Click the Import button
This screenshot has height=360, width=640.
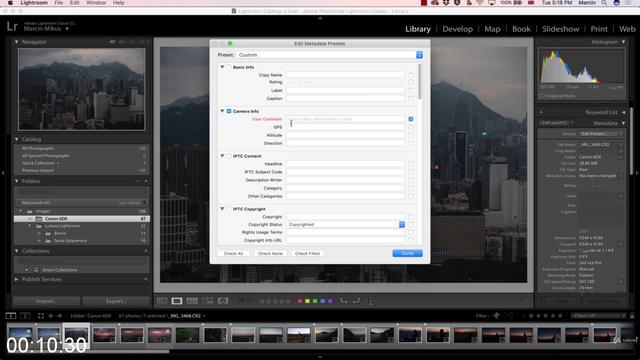tap(47, 301)
